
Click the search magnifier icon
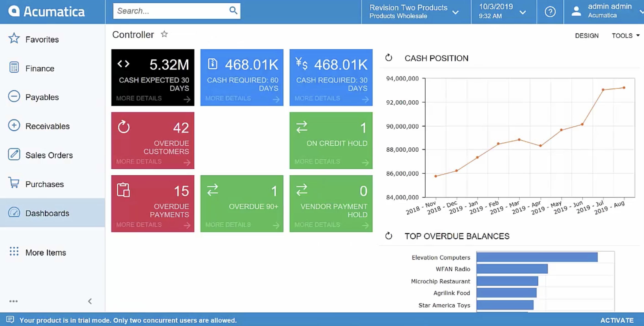(233, 10)
